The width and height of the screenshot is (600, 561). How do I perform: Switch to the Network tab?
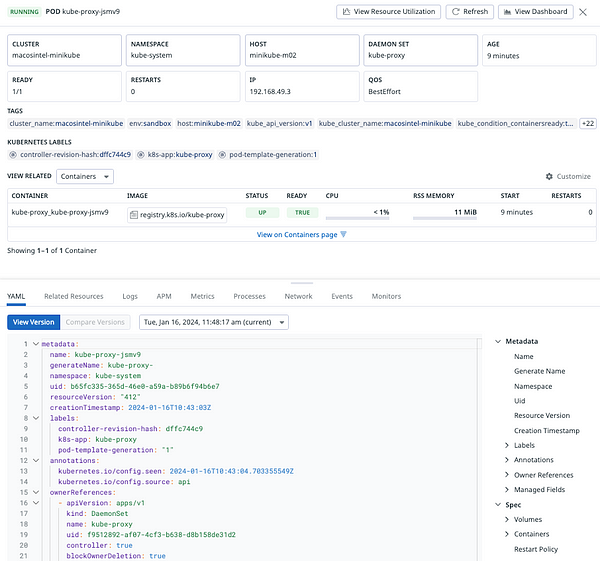point(298,297)
